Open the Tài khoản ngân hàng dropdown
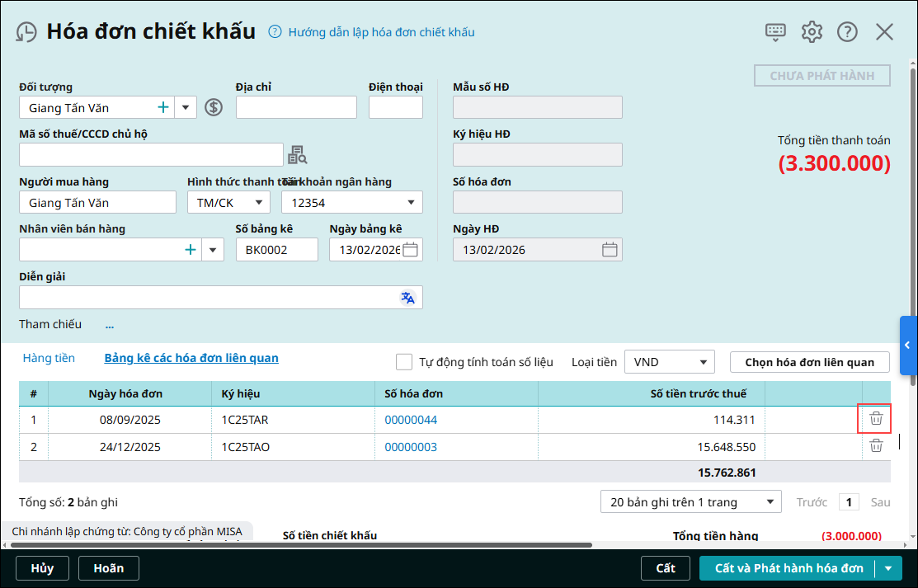 tap(411, 203)
